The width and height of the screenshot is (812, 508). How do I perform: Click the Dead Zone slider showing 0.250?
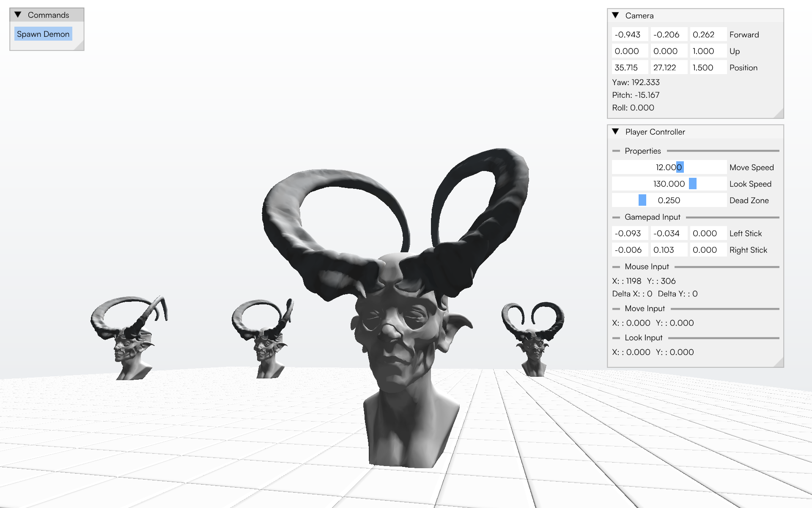(669, 200)
